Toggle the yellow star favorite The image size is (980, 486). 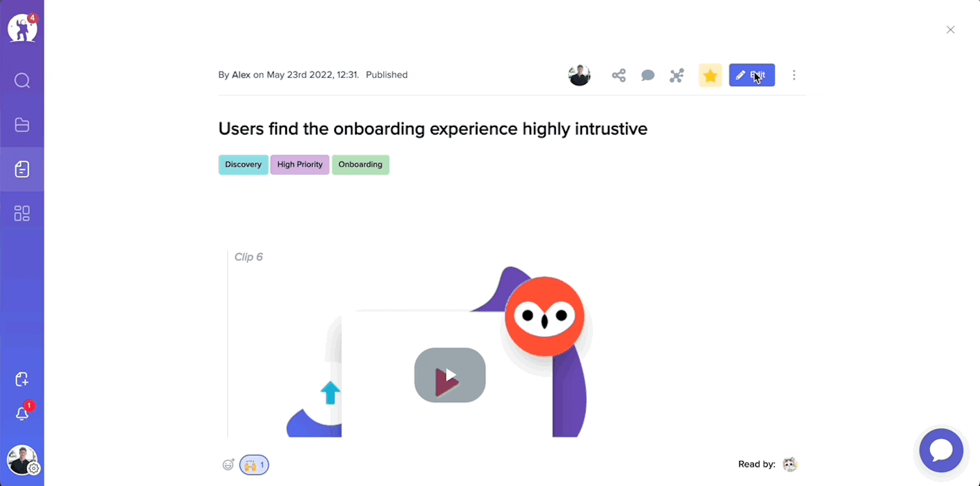710,75
